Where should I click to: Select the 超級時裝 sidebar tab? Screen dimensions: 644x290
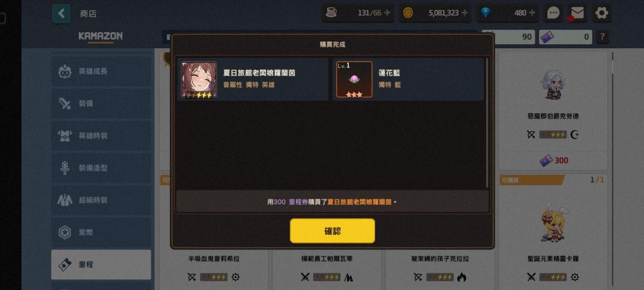tap(101, 200)
